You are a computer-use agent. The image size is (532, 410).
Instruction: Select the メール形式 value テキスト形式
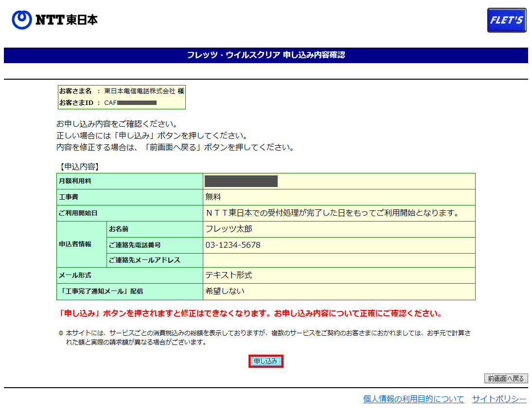point(229,275)
